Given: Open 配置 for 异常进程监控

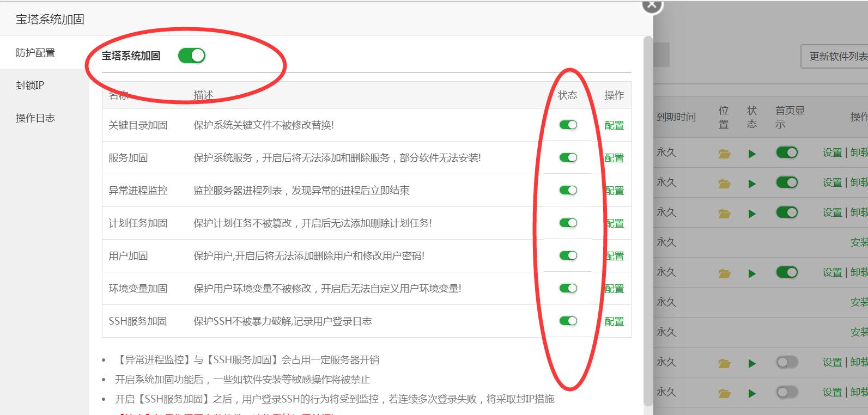Looking at the screenshot, I should (614, 191).
